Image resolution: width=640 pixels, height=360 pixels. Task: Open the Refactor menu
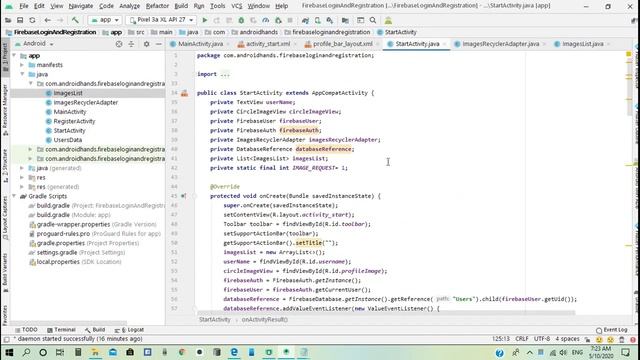[157, 6]
